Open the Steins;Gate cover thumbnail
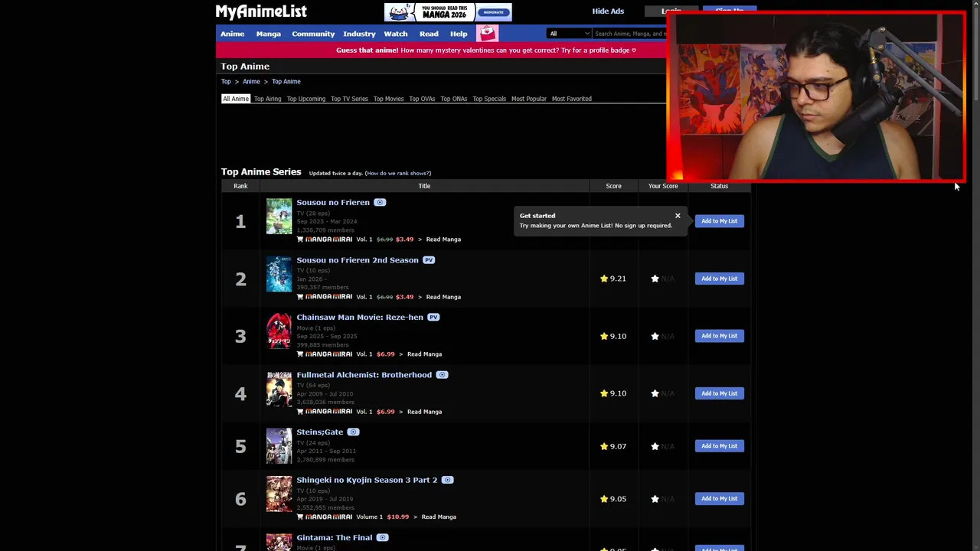980x551 pixels. [x=279, y=446]
